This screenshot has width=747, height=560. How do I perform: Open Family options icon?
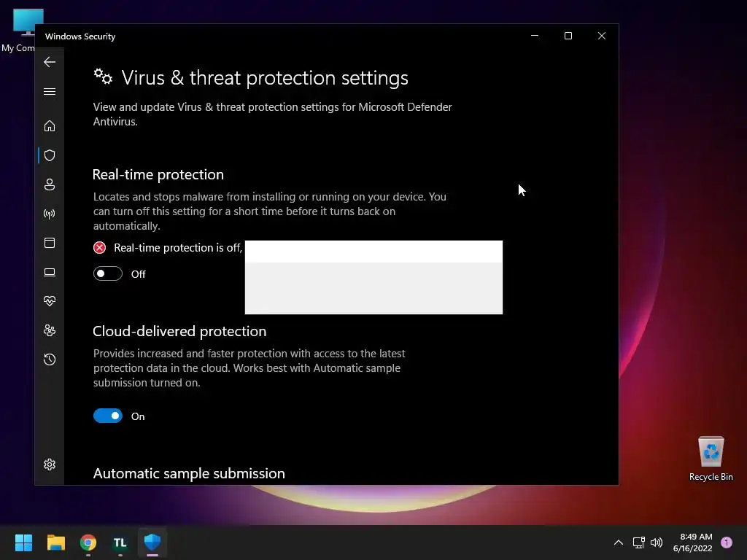tap(50, 330)
